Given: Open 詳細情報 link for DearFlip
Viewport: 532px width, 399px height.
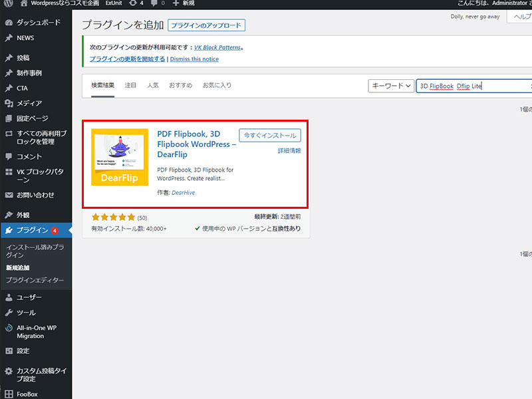Looking at the screenshot, I should coord(289,151).
